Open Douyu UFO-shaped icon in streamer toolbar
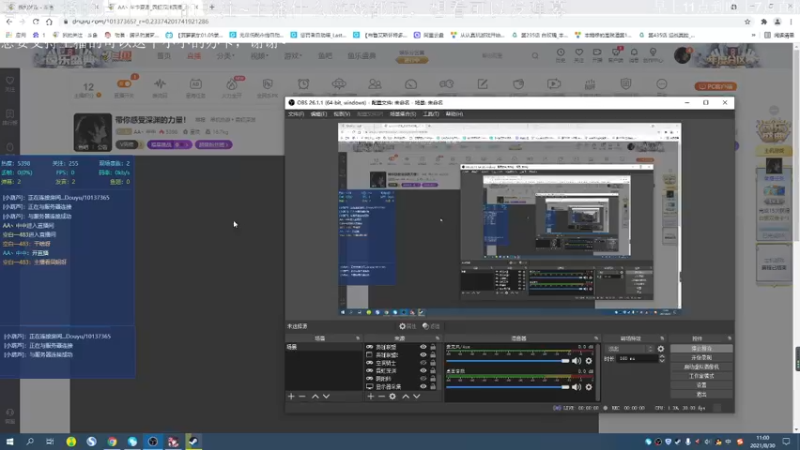Image resolution: width=800 pixels, height=450 pixels. [x=339, y=84]
